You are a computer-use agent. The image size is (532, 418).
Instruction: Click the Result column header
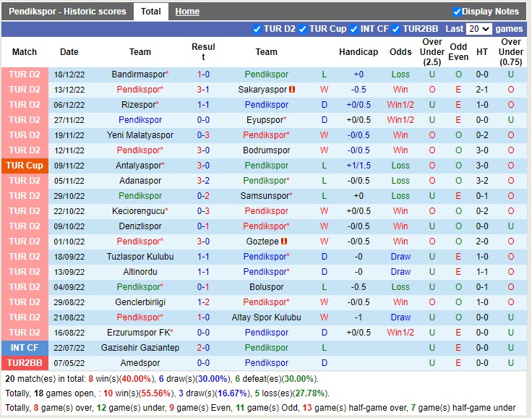tap(203, 52)
